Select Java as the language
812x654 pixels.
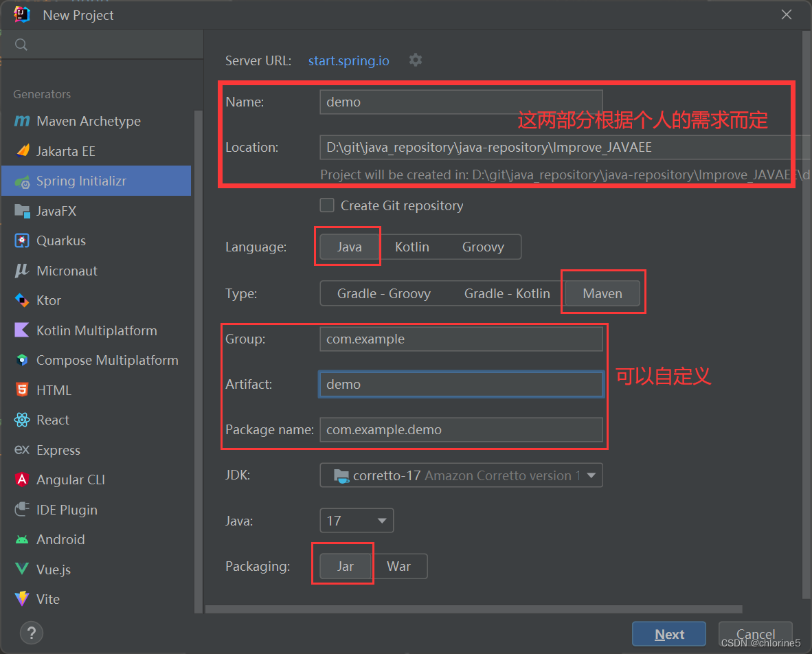(350, 247)
